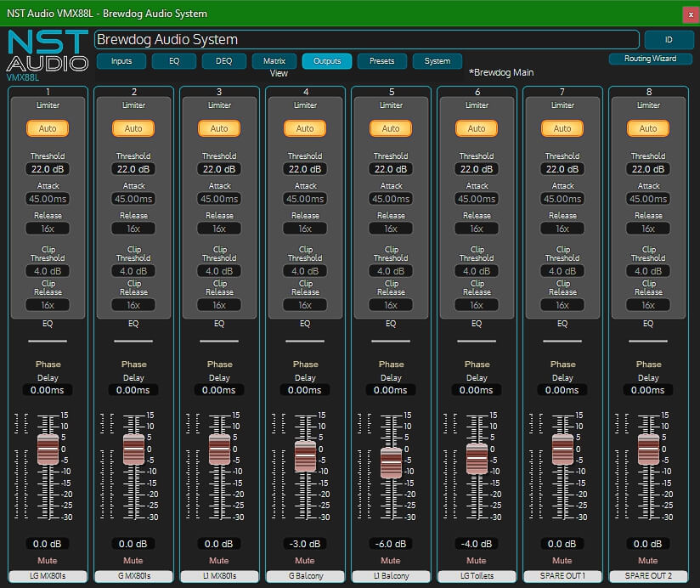Mute the LG MX801s output
The image size is (700, 588).
tap(48, 560)
